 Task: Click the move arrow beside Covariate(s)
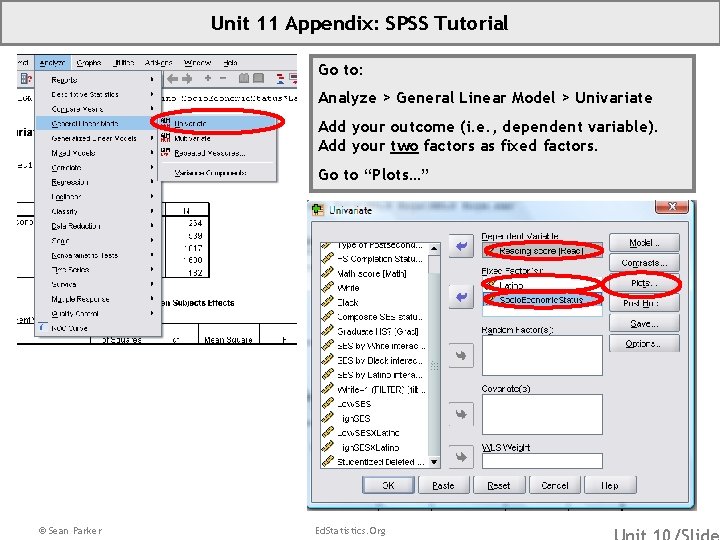461,414
